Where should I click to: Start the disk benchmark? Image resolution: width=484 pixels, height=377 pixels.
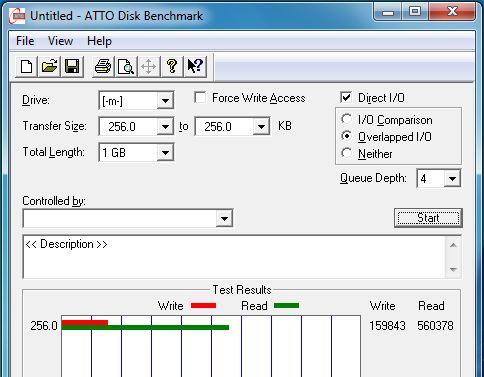click(x=428, y=218)
